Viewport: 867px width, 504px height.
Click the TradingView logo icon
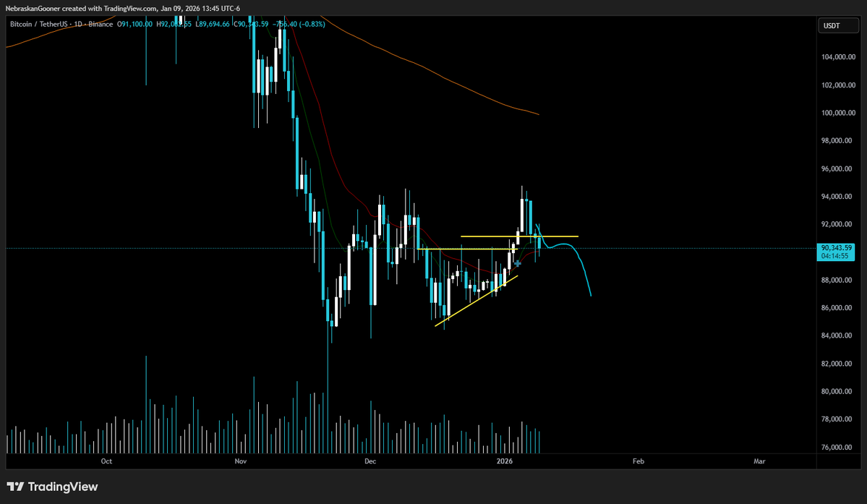[x=15, y=487]
